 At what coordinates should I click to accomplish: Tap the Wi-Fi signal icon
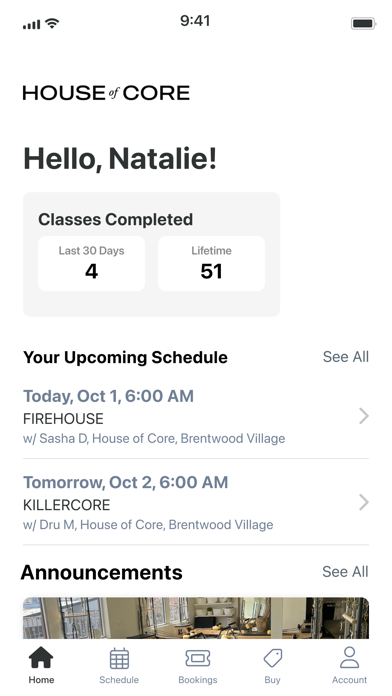click(x=52, y=24)
